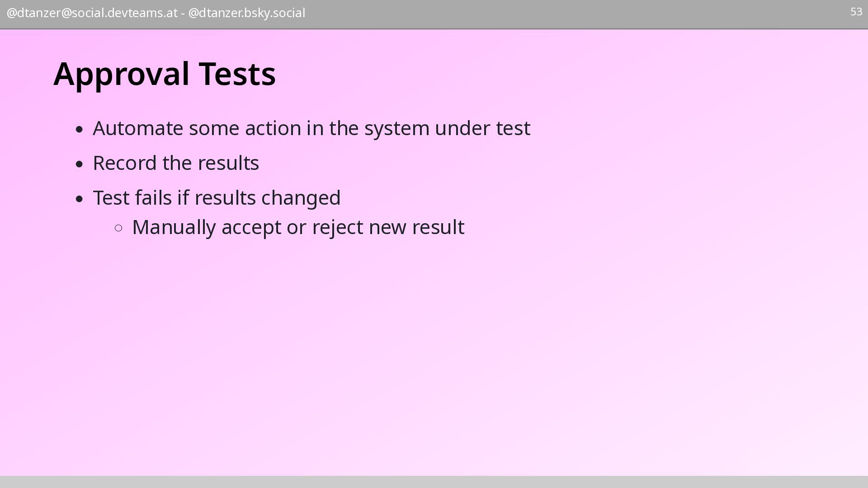
Task: Click the hyphen separating the two social handles
Action: click(x=183, y=14)
